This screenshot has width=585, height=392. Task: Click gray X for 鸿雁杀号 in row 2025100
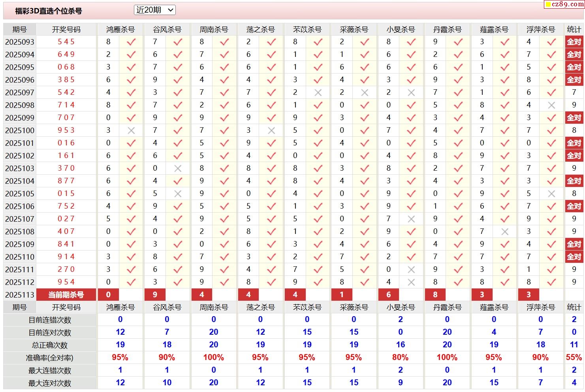tap(131, 130)
